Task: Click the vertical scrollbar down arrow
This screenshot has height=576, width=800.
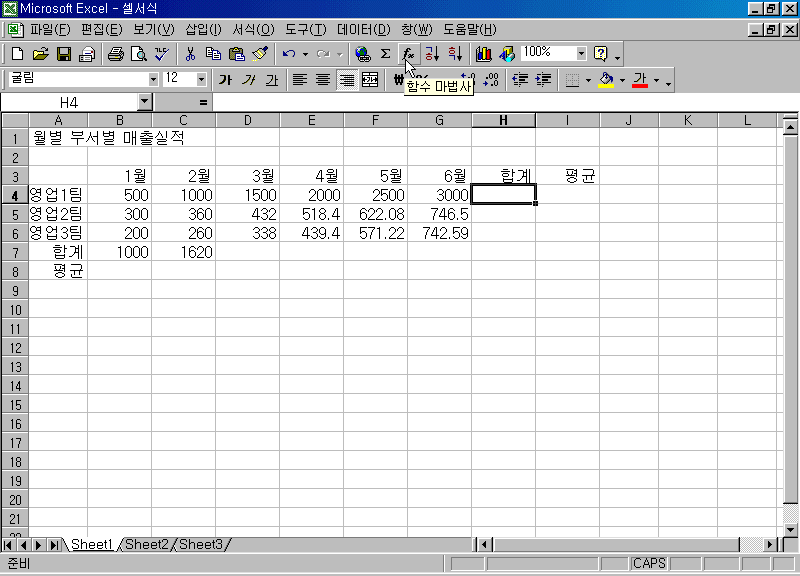Action: (x=790, y=530)
